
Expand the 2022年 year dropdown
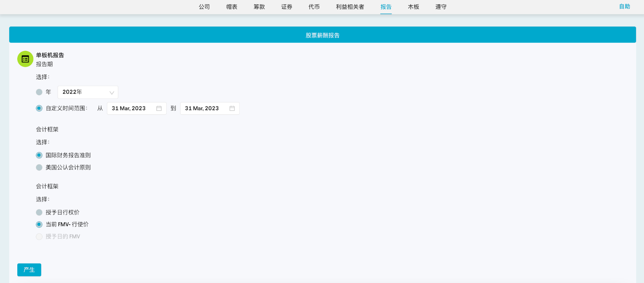[x=88, y=92]
